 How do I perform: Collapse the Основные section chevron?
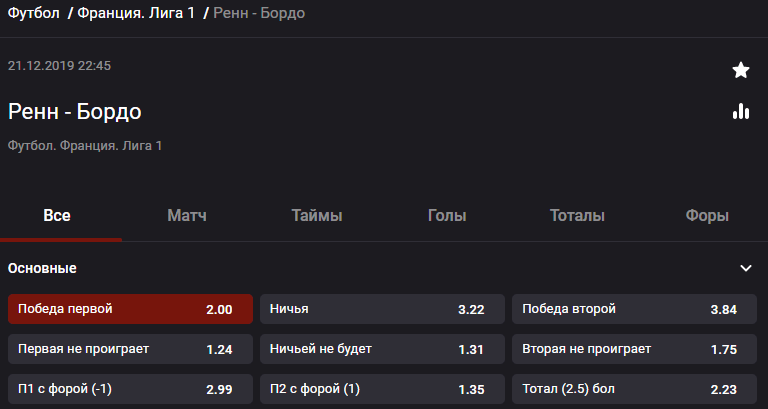(x=745, y=268)
